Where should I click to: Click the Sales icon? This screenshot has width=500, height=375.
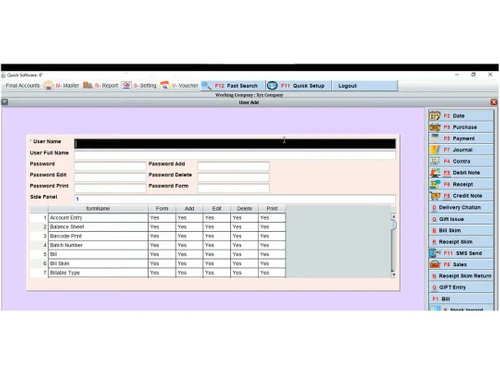point(435,264)
